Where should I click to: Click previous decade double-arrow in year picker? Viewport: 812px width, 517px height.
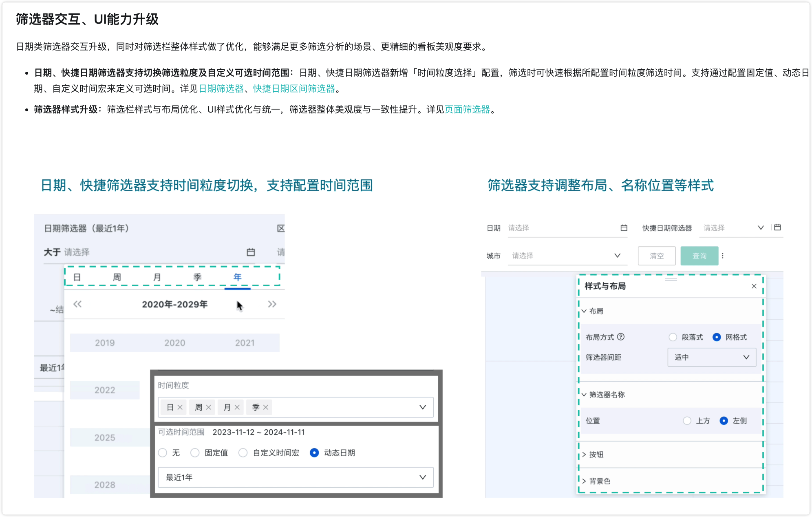77,304
